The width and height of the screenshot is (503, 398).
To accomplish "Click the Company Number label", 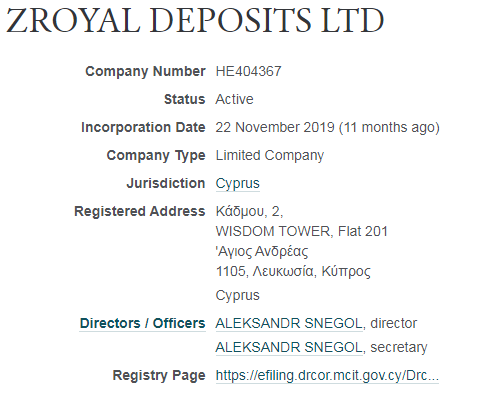I will coord(145,71).
